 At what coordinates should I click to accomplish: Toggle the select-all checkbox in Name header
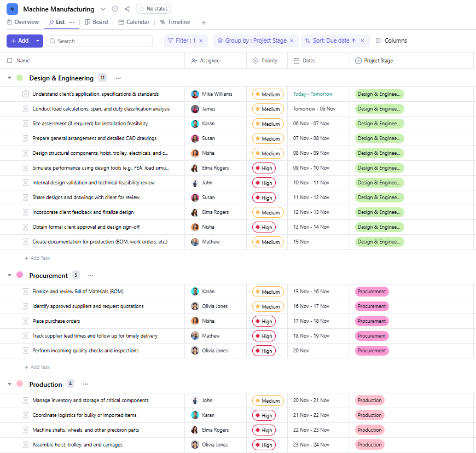pos(9,61)
